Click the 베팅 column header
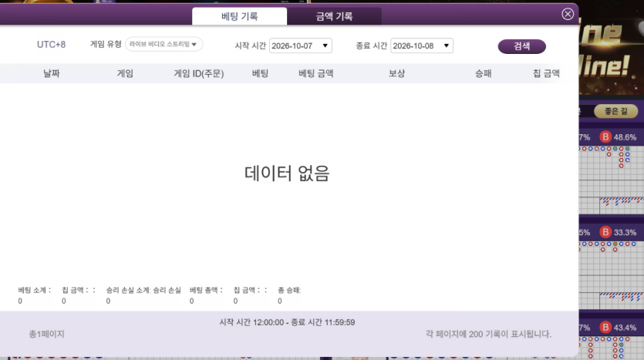This screenshot has height=360, width=644. (260, 73)
